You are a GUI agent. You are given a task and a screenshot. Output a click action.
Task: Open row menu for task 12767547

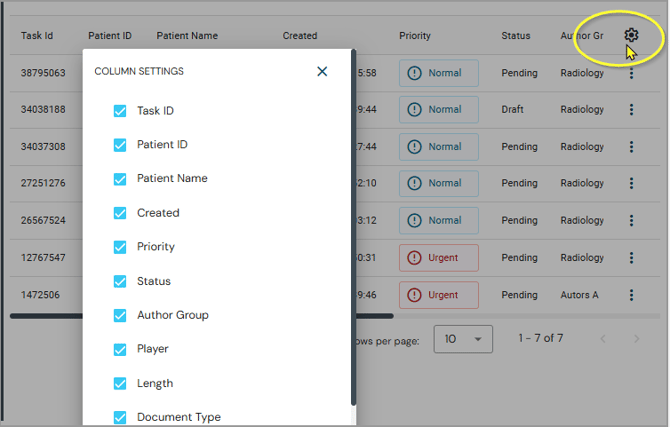631,258
